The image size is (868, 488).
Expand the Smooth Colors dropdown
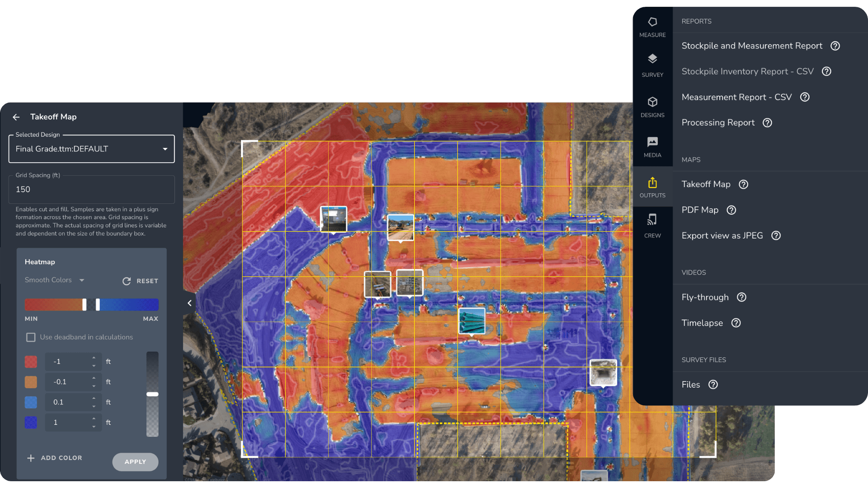click(54, 280)
